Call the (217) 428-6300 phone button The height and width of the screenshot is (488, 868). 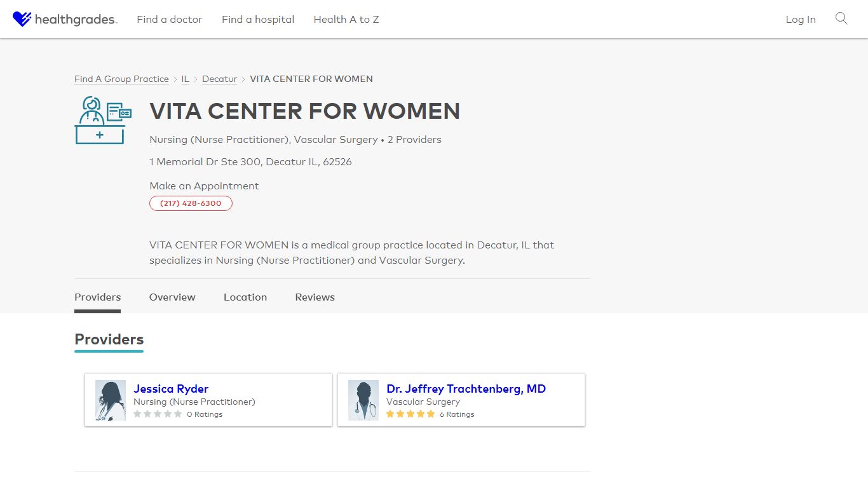coord(191,203)
